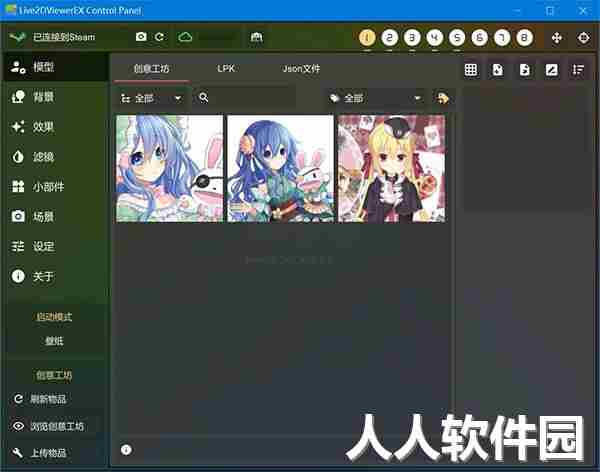The width and height of the screenshot is (600, 472).
Task: Switch to the Json文件 tab
Action: tap(301, 69)
